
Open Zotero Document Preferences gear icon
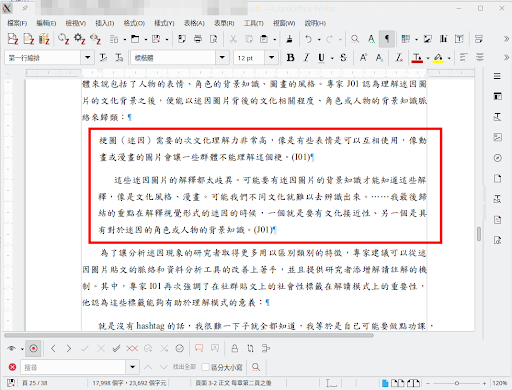[x=79, y=39]
